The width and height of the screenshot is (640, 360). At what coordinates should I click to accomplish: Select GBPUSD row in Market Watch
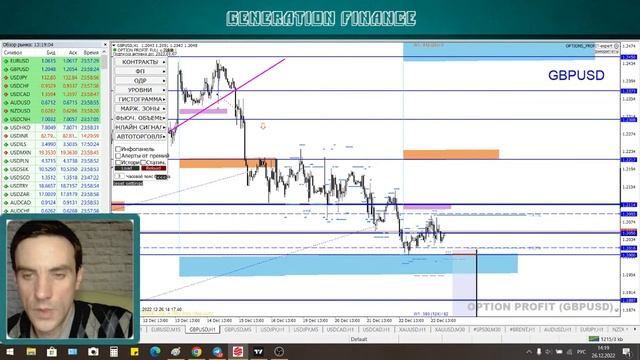click(x=51, y=69)
